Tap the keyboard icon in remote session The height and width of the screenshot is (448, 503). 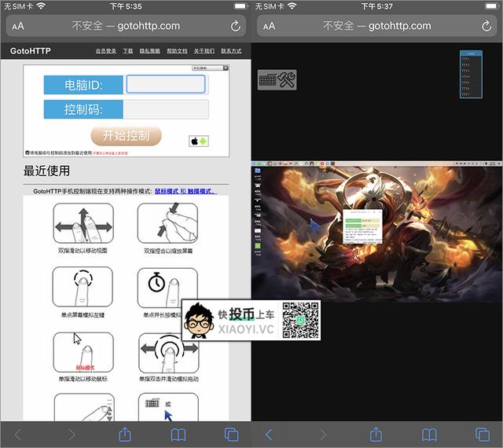267,79
